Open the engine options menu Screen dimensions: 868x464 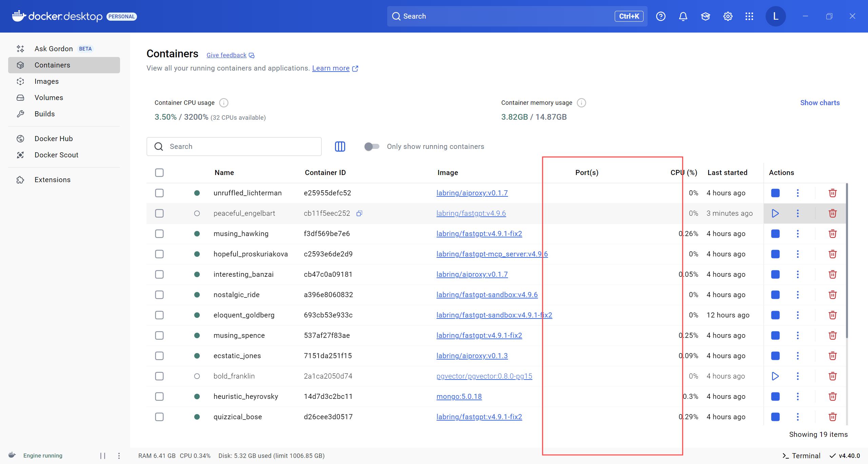[119, 456]
